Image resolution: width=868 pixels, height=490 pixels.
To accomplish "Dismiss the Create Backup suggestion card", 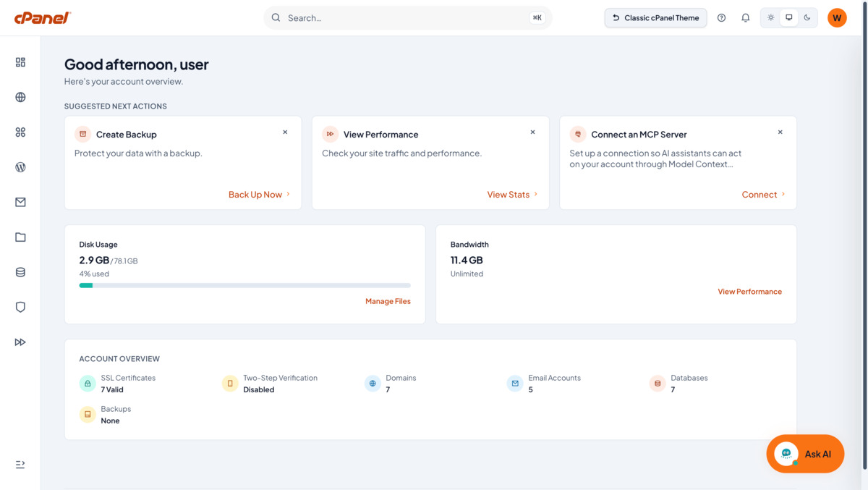I will click(285, 132).
